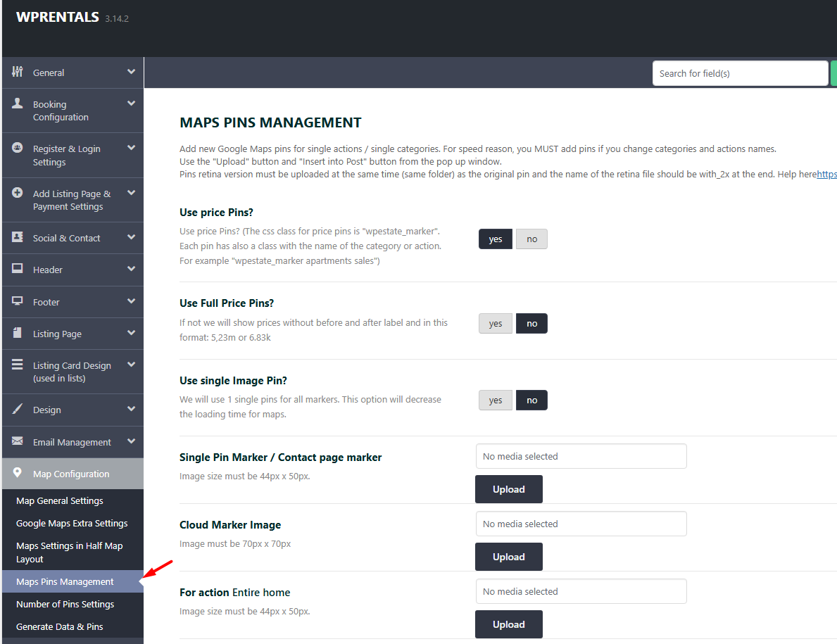Image resolution: width=837 pixels, height=644 pixels.
Task: Set Use price Pins to no
Action: point(531,239)
